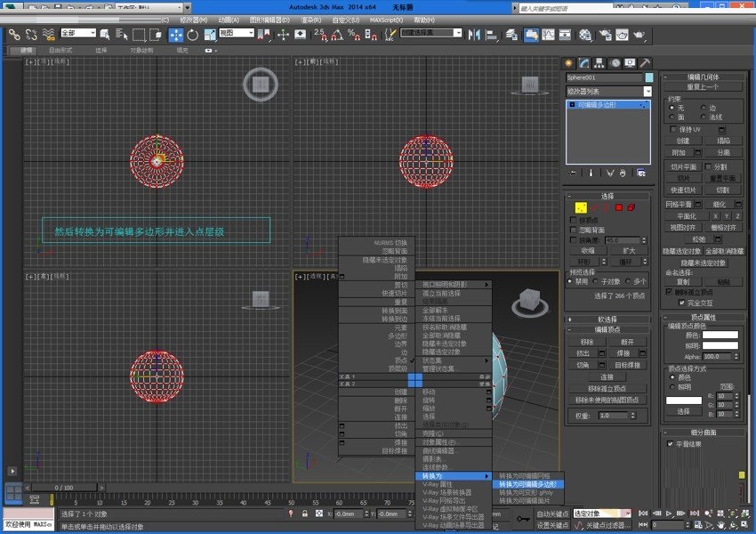Image resolution: width=756 pixels, height=534 pixels.
Task: Click the Sphere001 object color swatch
Action: coord(649,77)
